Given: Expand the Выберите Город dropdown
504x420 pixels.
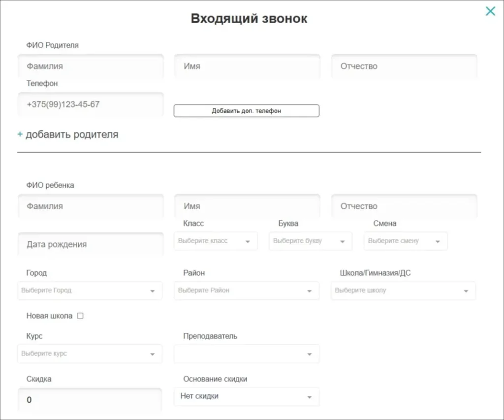Looking at the screenshot, I should (152, 291).
